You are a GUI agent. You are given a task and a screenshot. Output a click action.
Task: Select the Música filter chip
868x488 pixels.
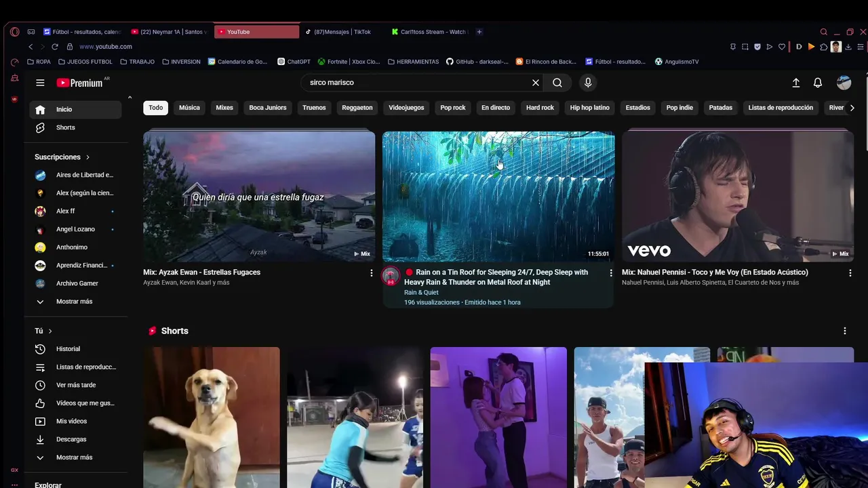[x=189, y=108]
